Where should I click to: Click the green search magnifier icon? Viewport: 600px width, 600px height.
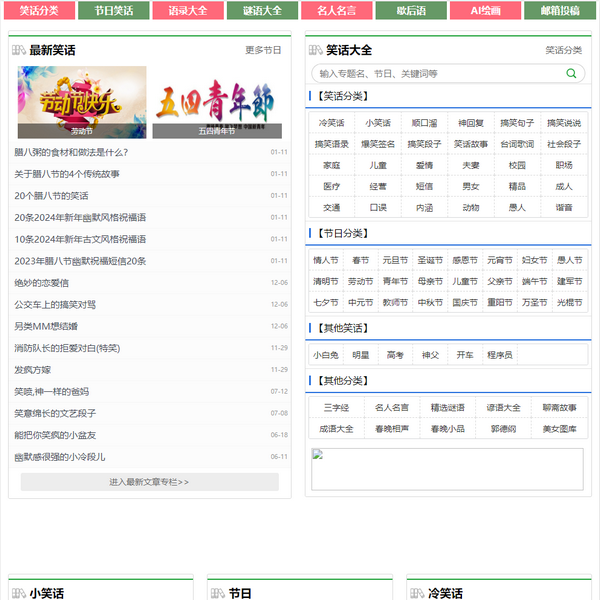pos(571,73)
